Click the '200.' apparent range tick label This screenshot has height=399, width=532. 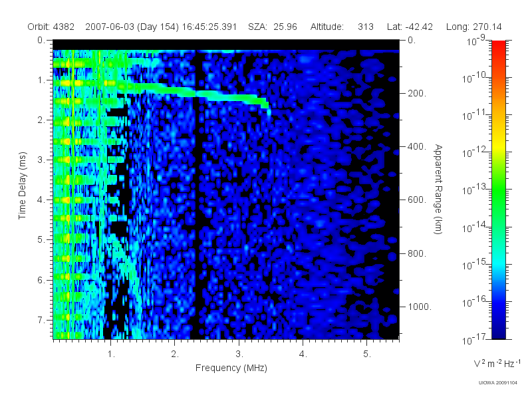[417, 93]
